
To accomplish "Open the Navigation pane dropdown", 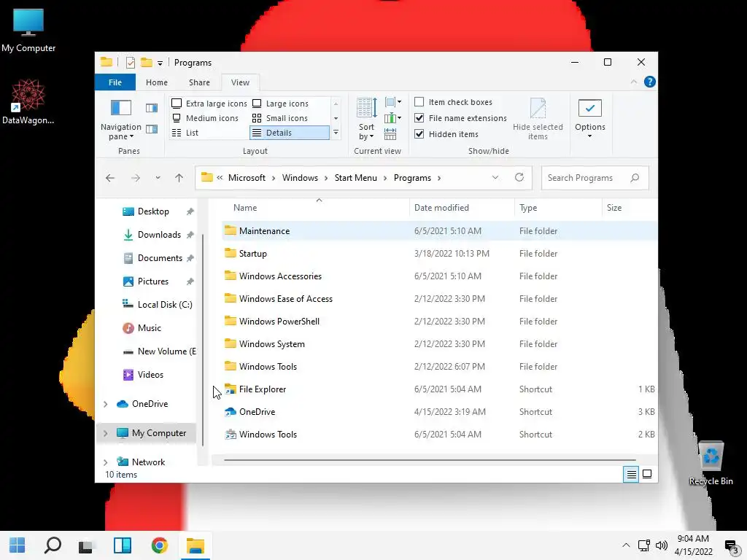I will (120, 120).
